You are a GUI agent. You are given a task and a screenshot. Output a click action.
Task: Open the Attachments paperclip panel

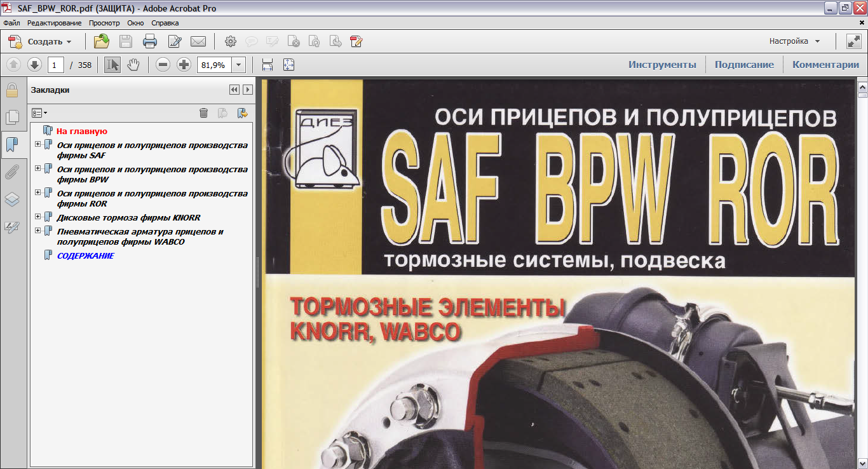click(11, 172)
